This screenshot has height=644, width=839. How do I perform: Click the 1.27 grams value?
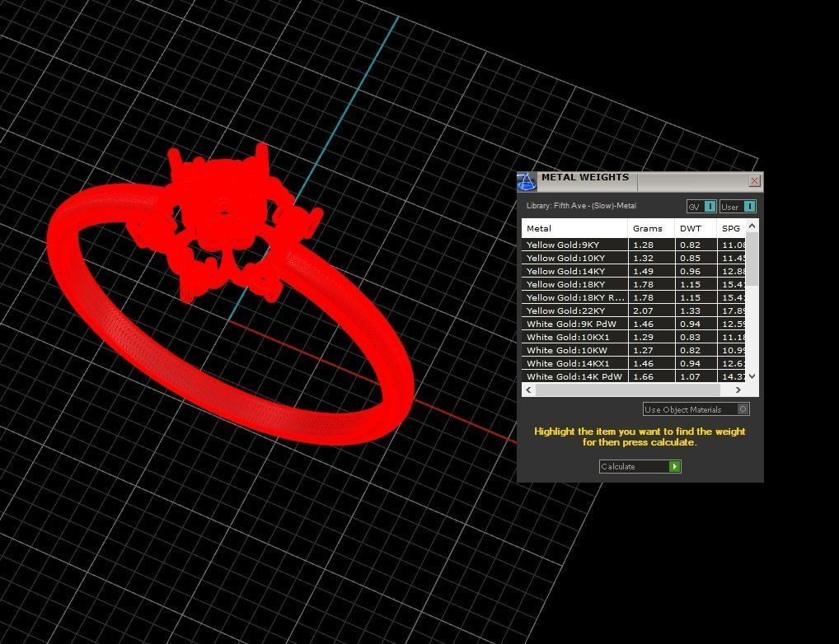pos(643,350)
